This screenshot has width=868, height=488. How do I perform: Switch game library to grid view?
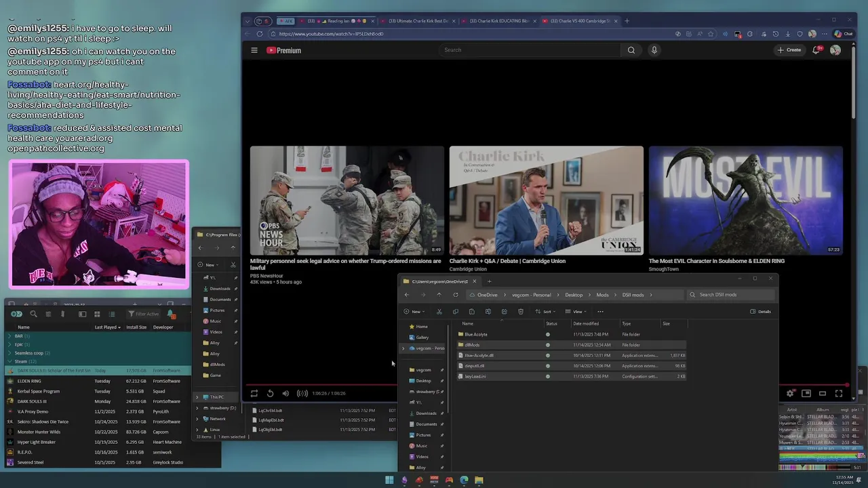pos(97,314)
